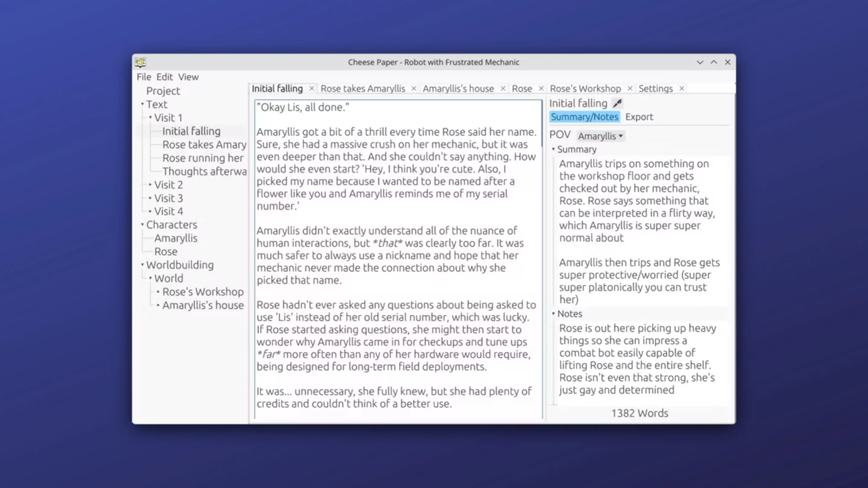Select the World node label

tap(169, 278)
